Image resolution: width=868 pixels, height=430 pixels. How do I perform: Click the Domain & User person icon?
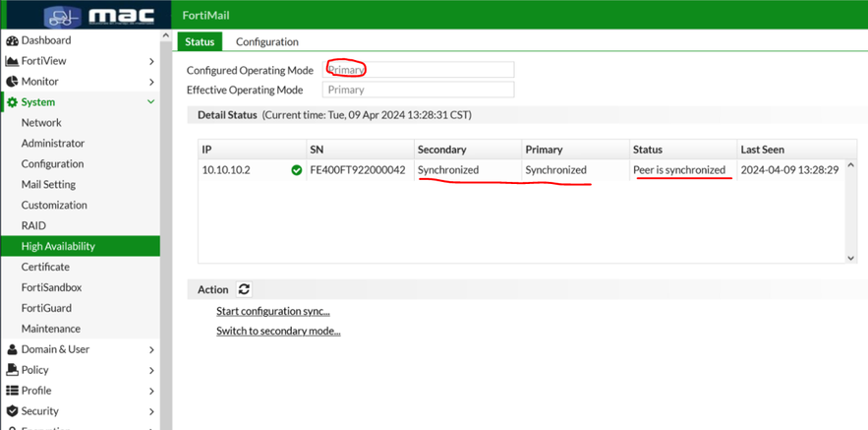(x=12, y=349)
